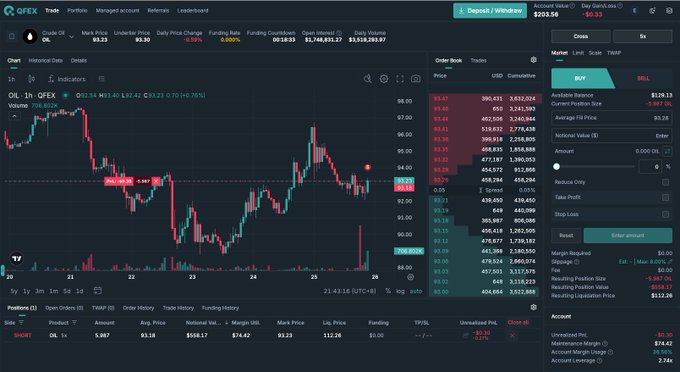Sort by the Margin Util. column arrow
Viewport: 680px width, 372px height.
pos(227,323)
